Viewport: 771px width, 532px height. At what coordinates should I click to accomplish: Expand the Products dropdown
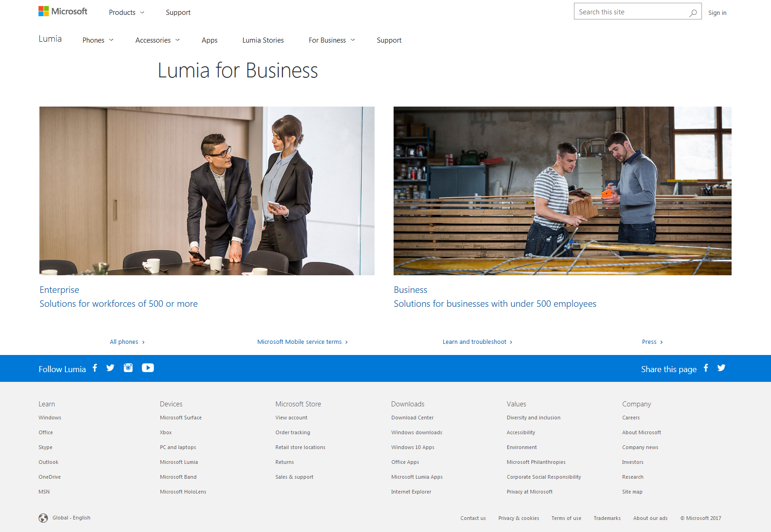(x=127, y=13)
